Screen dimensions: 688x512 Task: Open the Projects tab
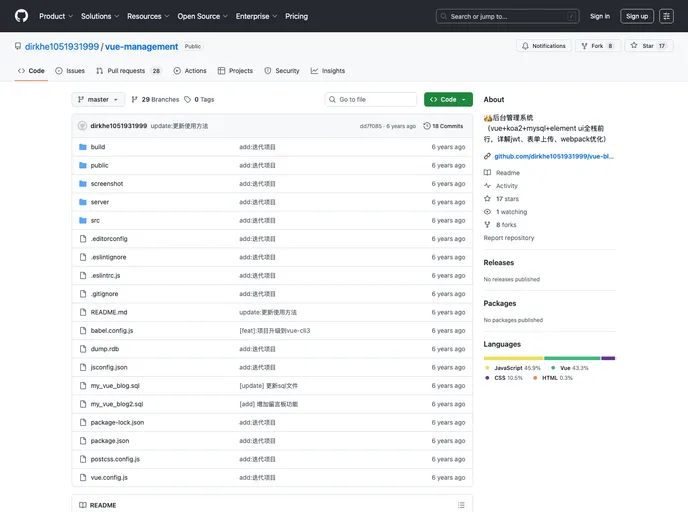coord(235,71)
